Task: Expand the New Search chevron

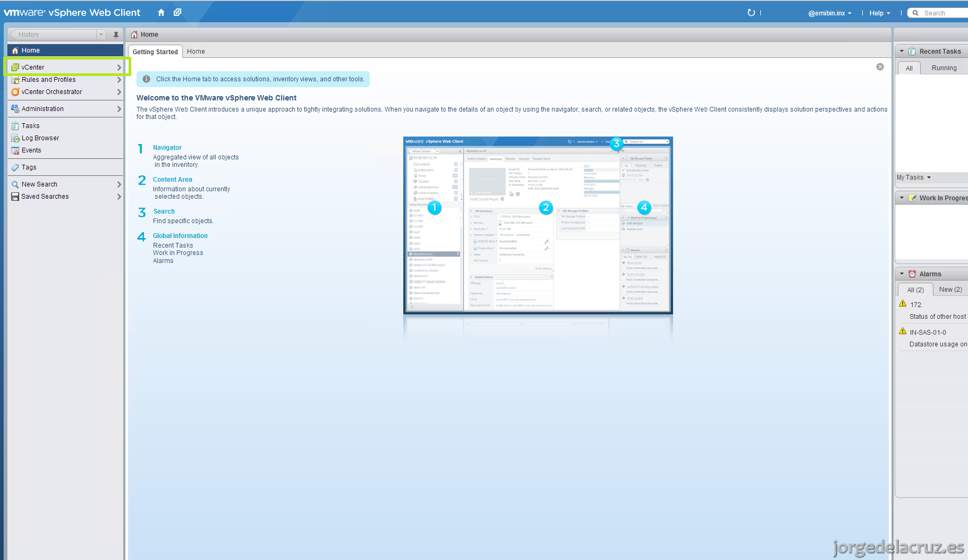Action: [x=119, y=184]
